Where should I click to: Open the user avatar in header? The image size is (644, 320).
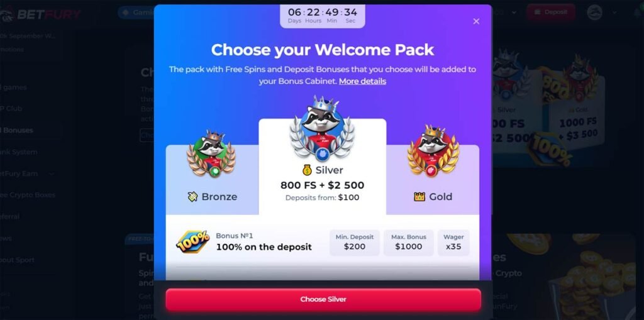point(594,13)
